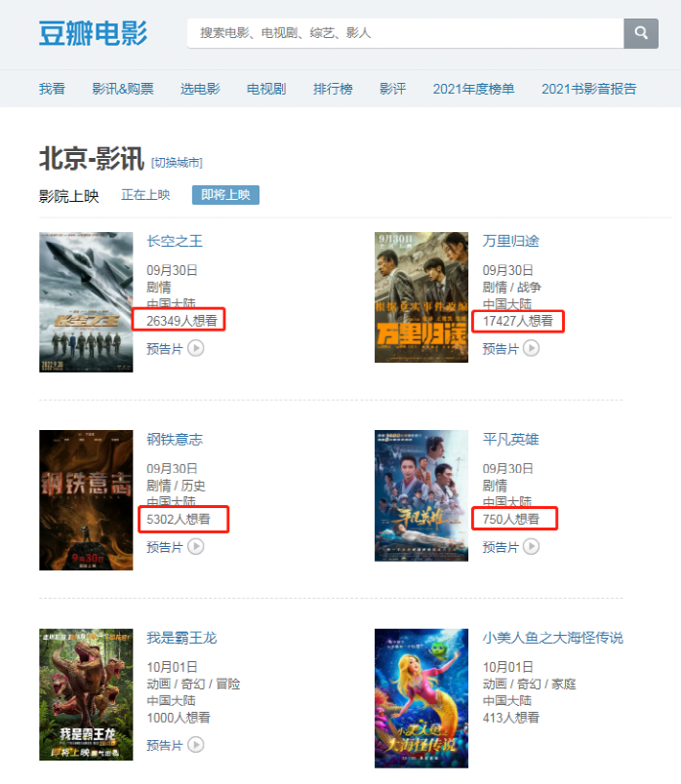
Task: Open the 豆瓣电影 logo homepage
Action: pyautogui.click(x=93, y=33)
